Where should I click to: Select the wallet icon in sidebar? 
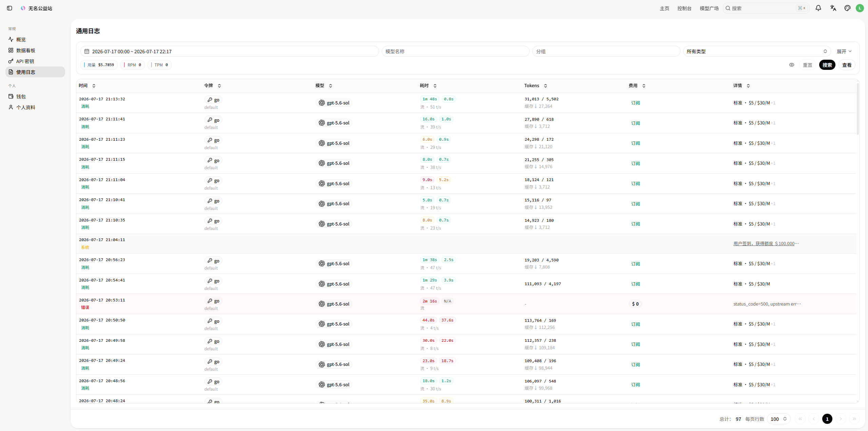pyautogui.click(x=11, y=96)
